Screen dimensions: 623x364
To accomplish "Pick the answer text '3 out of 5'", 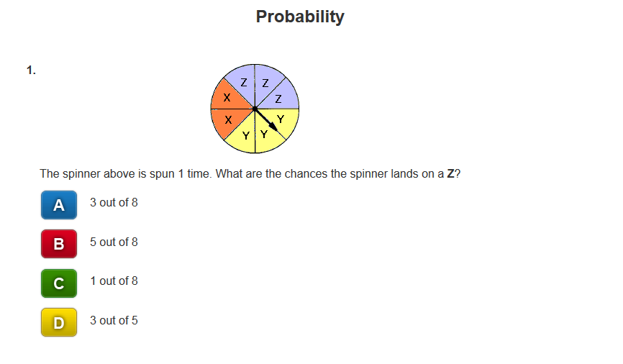I will [114, 320].
